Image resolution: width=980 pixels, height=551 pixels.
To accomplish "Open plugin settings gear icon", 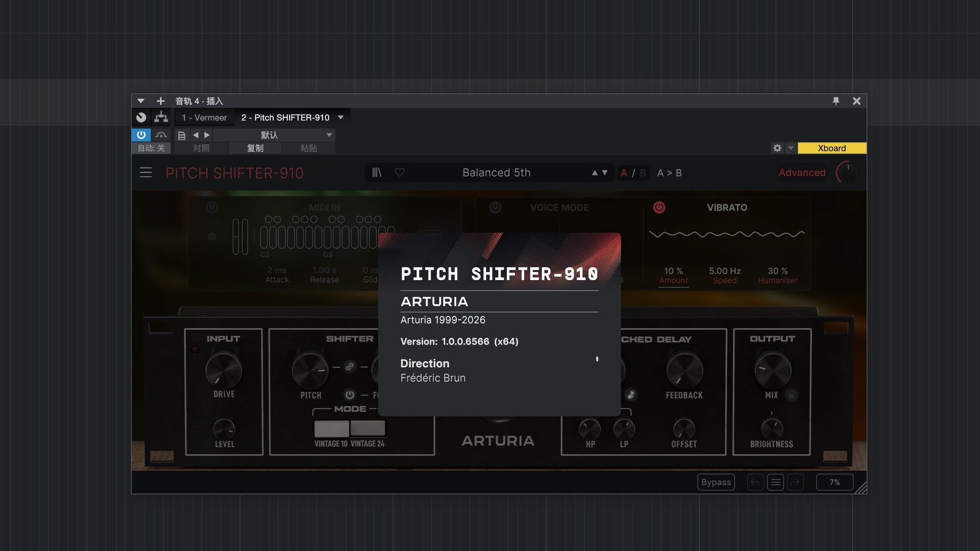I will click(x=777, y=148).
